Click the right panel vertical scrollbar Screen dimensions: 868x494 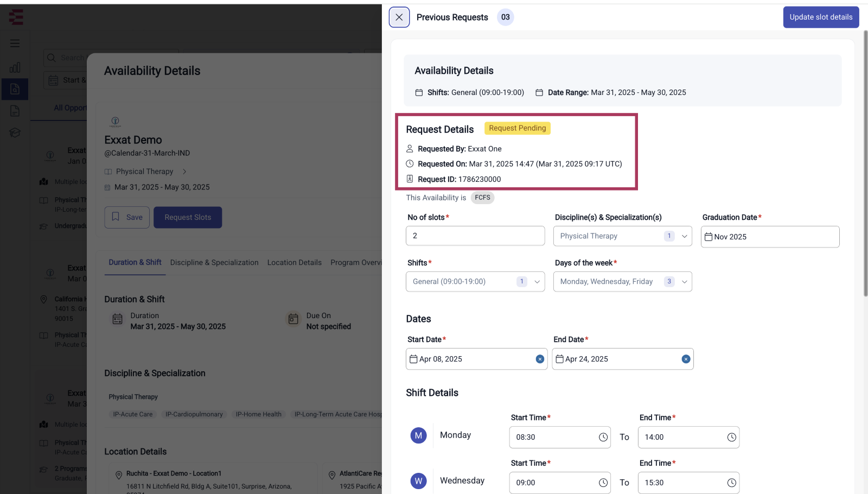(x=865, y=163)
